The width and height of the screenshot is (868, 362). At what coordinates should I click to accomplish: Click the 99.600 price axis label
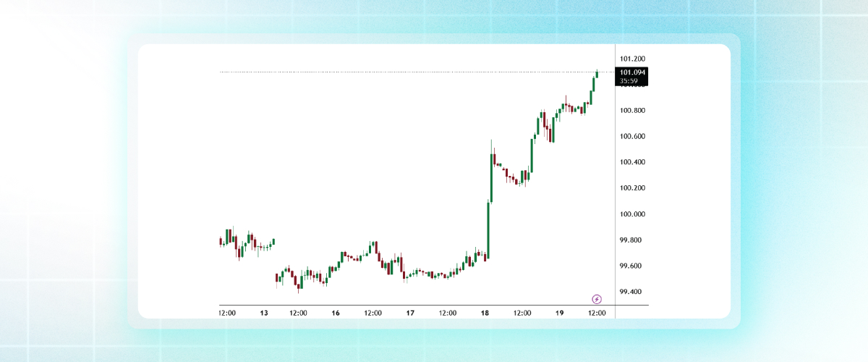point(630,266)
